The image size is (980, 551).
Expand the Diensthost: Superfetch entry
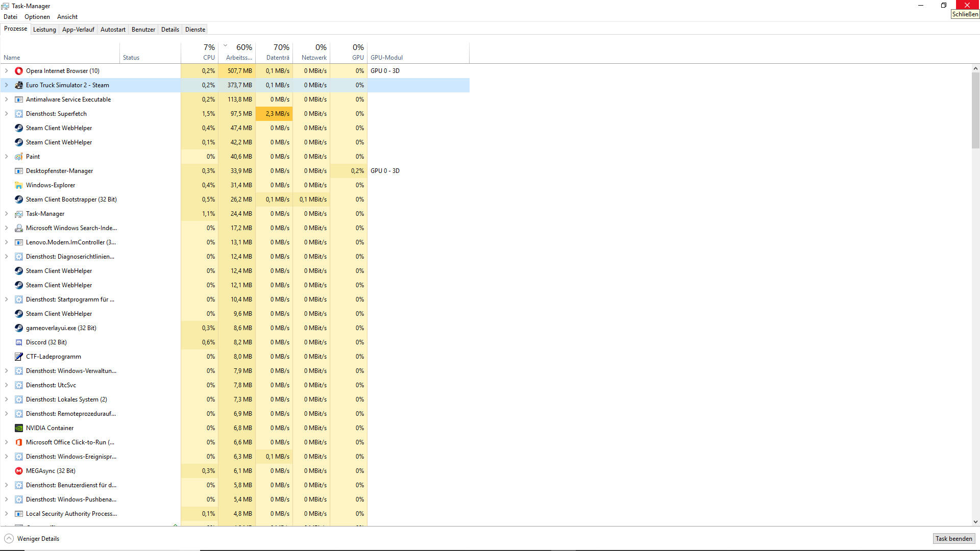[x=7, y=114]
